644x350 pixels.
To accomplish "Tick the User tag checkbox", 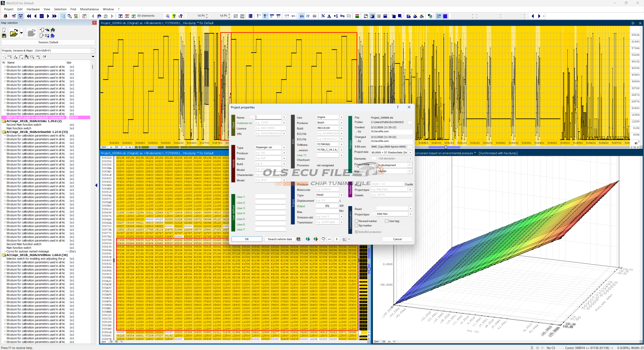I will tap(386, 221).
